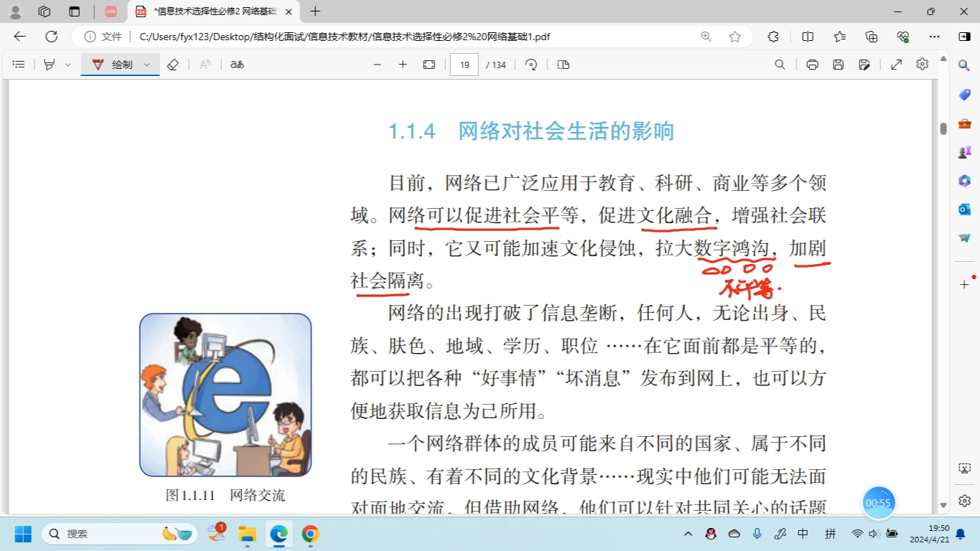Screen dimensions: 980x551
Task: Enter full screen reading mode
Action: 895,64
